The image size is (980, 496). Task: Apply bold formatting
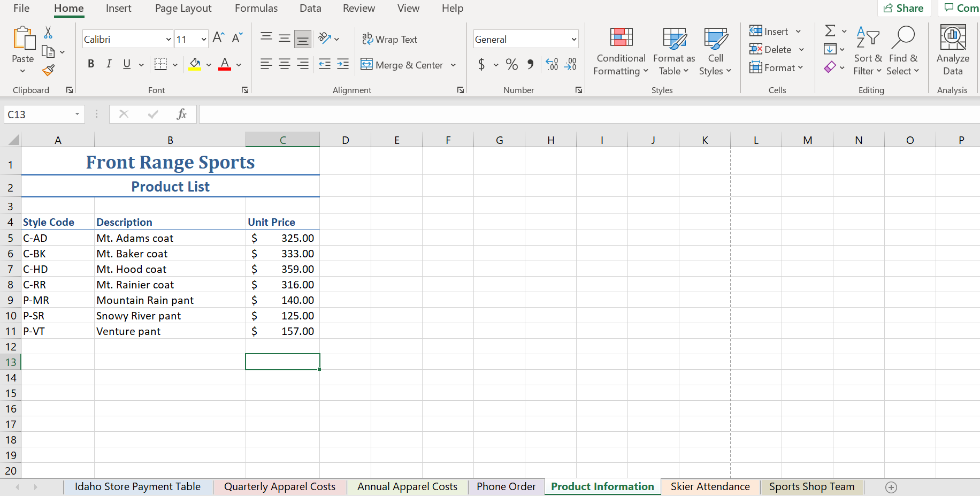coord(91,64)
